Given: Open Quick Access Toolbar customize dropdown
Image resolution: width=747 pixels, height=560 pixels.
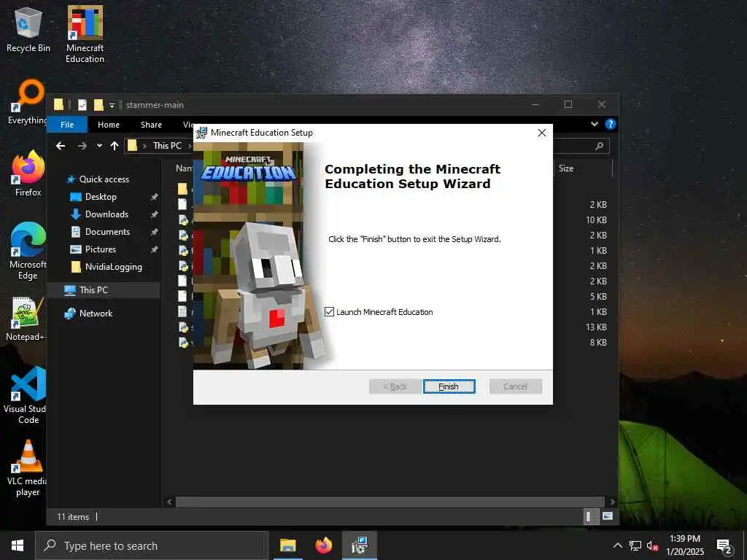Looking at the screenshot, I should (x=112, y=105).
